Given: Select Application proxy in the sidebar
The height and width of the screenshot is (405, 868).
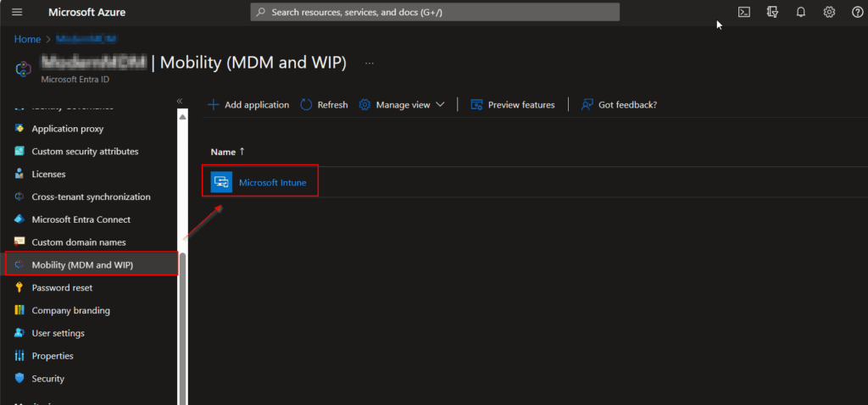Looking at the screenshot, I should (67, 129).
